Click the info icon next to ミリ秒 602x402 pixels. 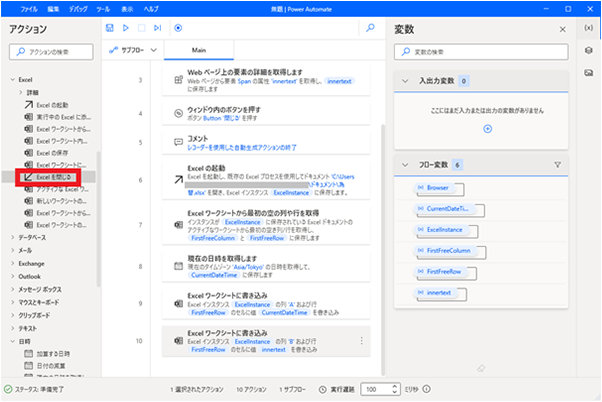click(x=427, y=389)
